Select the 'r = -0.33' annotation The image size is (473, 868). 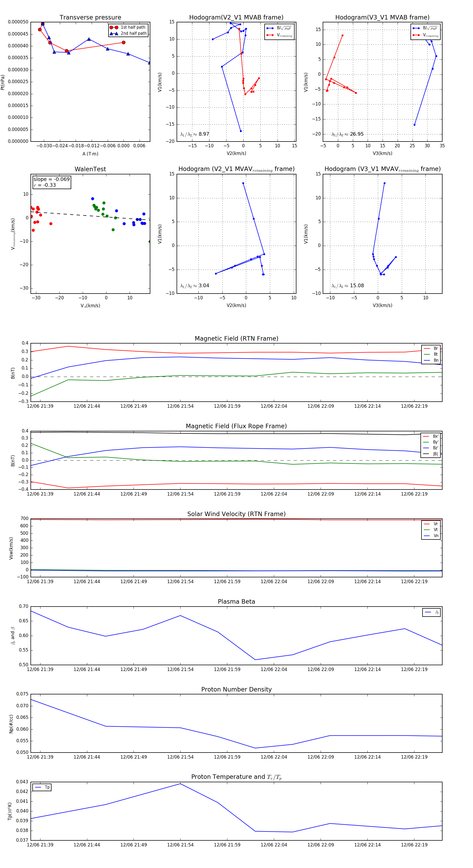pyautogui.click(x=45, y=185)
